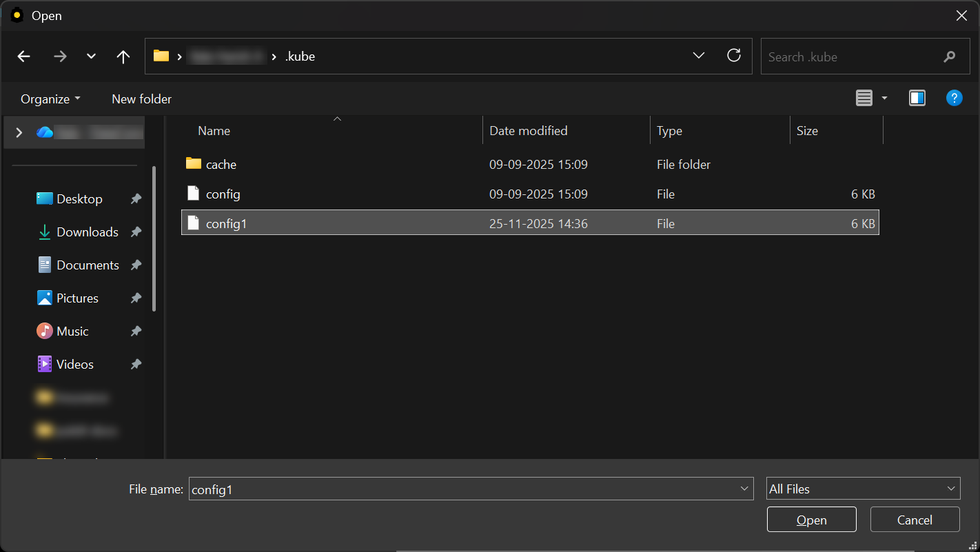Viewport: 980px width, 552px height.
Task: Click the change view layout icon
Action: 864,99
